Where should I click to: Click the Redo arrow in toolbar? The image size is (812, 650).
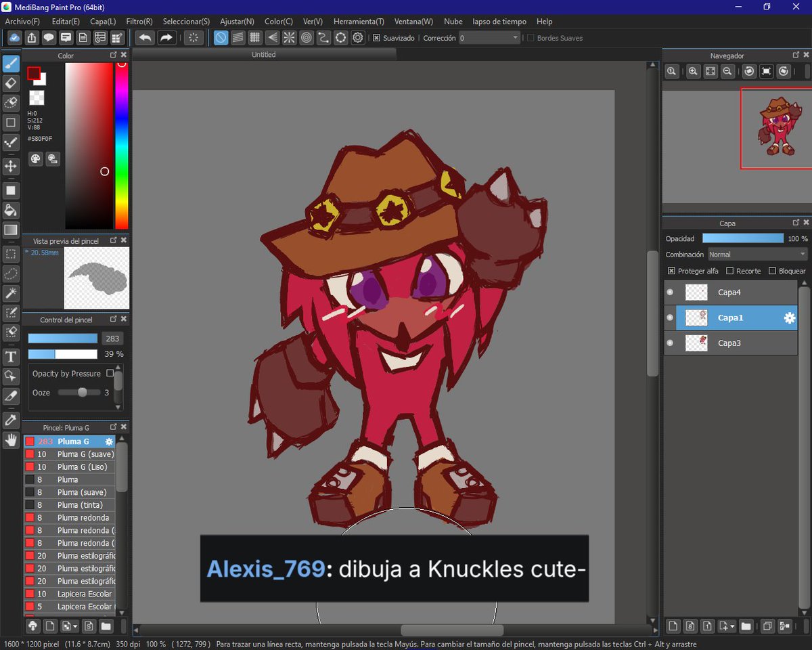(x=167, y=38)
